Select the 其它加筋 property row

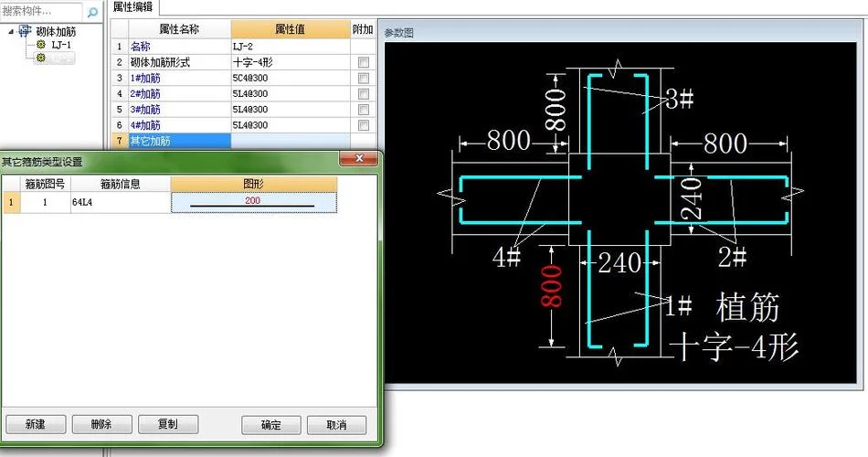click(230, 141)
